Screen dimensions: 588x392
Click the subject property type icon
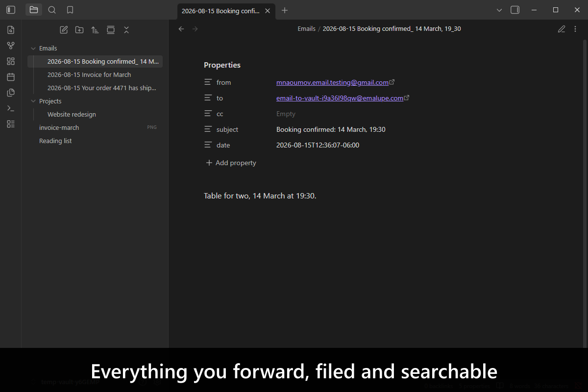coord(208,130)
